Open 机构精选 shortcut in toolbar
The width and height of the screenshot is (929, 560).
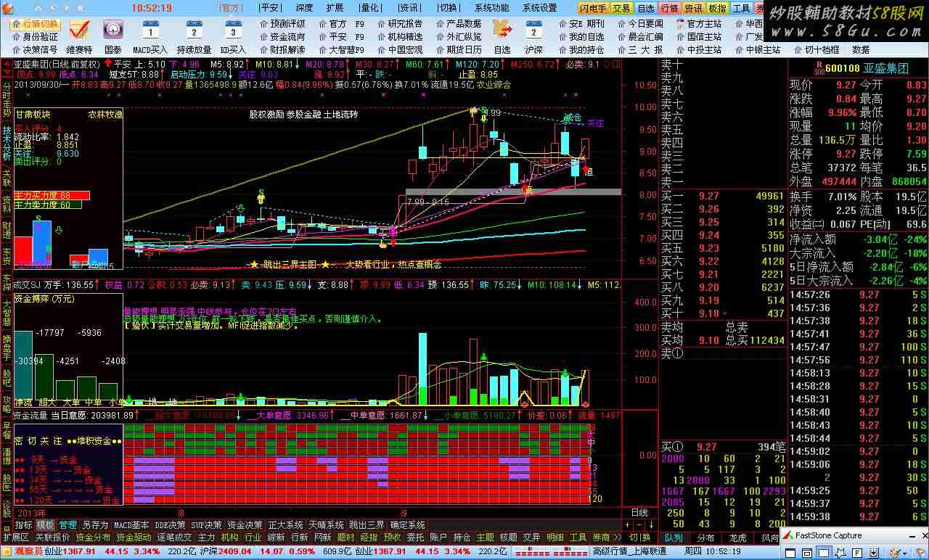coord(399,36)
